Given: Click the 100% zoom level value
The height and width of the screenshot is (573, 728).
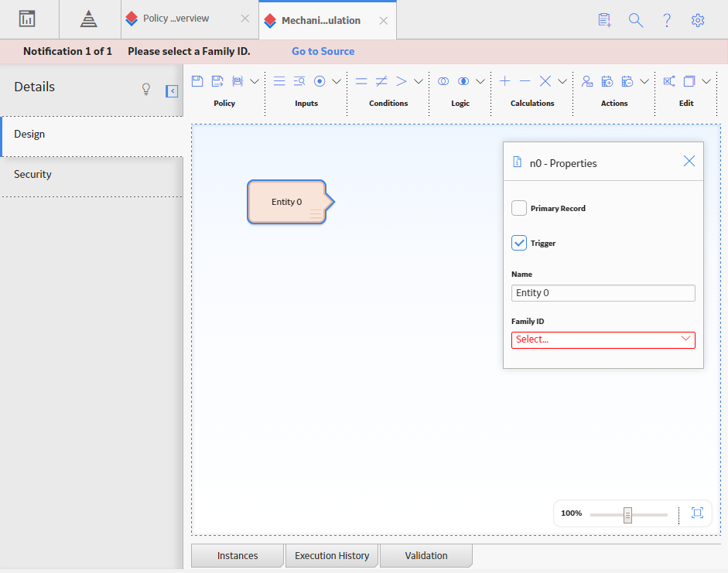Looking at the screenshot, I should click(572, 513).
